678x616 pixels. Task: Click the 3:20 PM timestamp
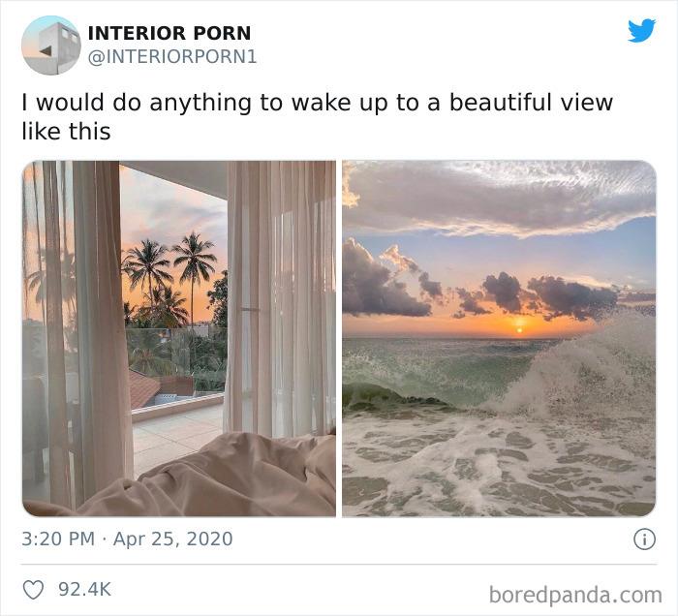pos(58,539)
